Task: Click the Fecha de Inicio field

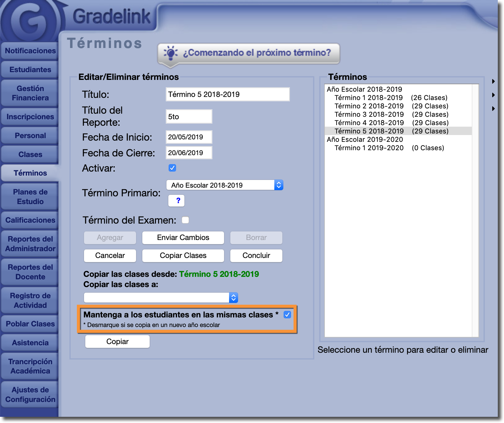Action: [x=189, y=137]
